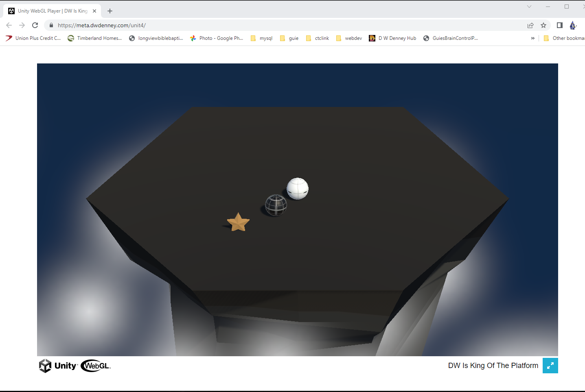Close the Unity WebGL Player tab
Image resolution: width=585 pixels, height=392 pixels.
coord(94,11)
